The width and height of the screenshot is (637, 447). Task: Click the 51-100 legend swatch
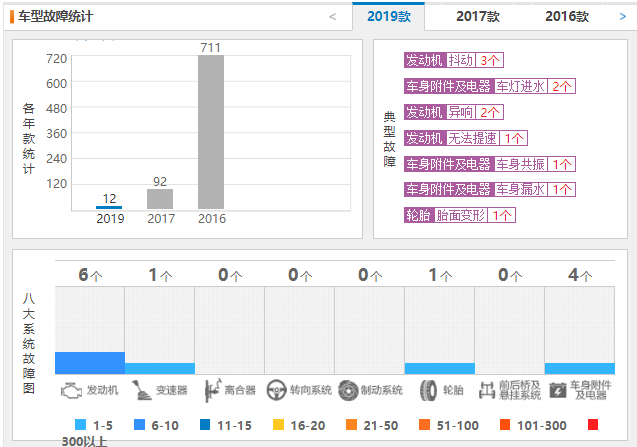coord(425,425)
